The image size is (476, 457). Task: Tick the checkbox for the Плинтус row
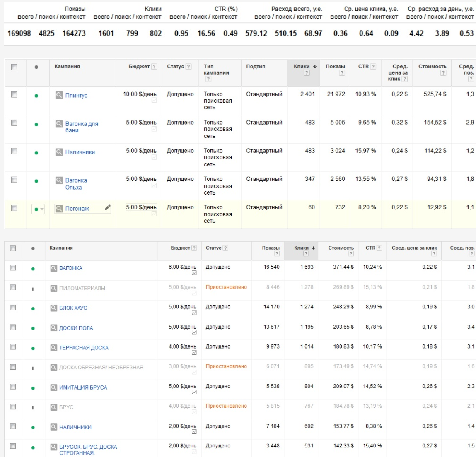pyautogui.click(x=14, y=94)
